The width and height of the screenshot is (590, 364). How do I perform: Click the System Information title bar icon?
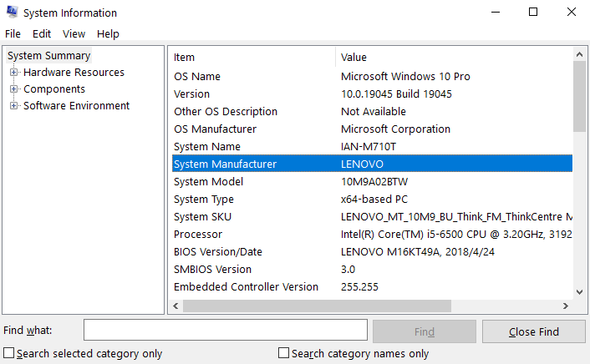pos(12,12)
